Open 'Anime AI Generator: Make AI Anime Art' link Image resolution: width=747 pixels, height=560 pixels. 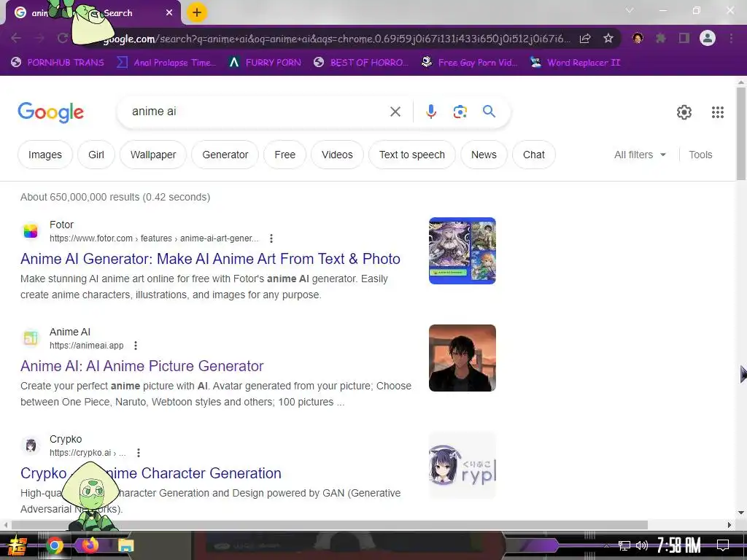[210, 259]
